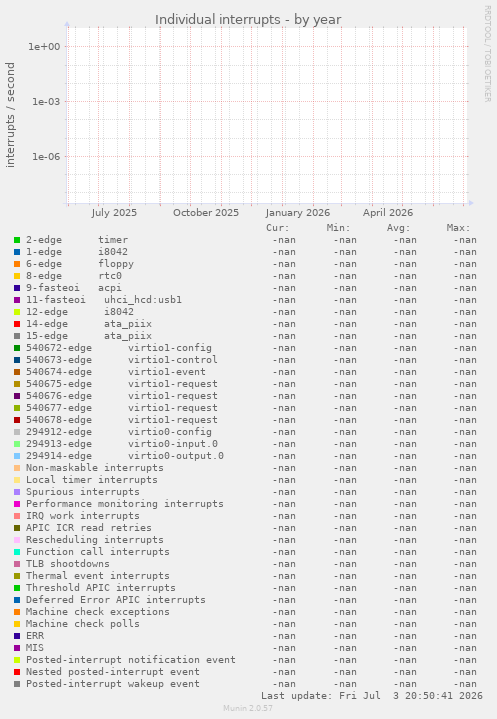Click the 'Min:' column header

(x=338, y=228)
